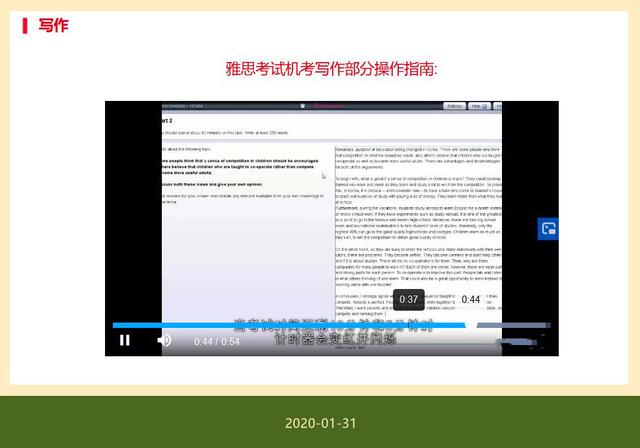Seek using the blue video progress bar
This screenshot has height=448, width=640.
331,325
